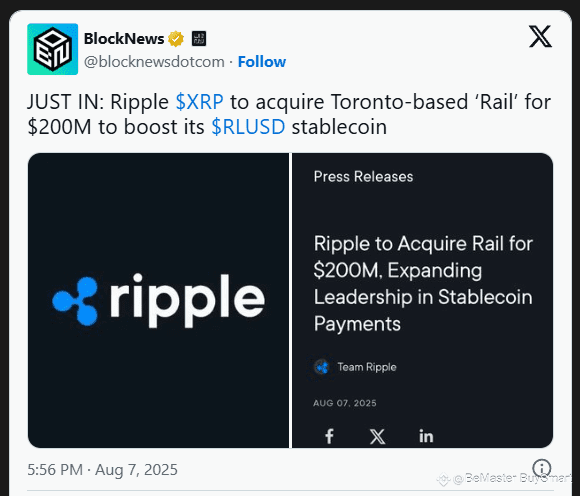Click the Facebook share icon
The image size is (580, 496).
tap(329, 436)
